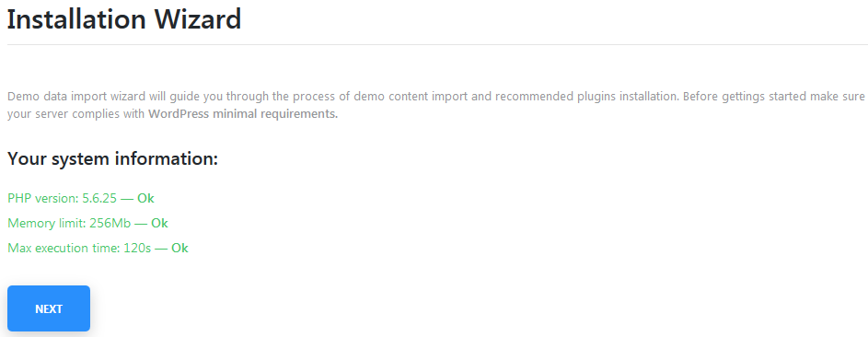This screenshot has height=337, width=868.
Task: Click the horizontal divider below the title
Action: (x=437, y=44)
